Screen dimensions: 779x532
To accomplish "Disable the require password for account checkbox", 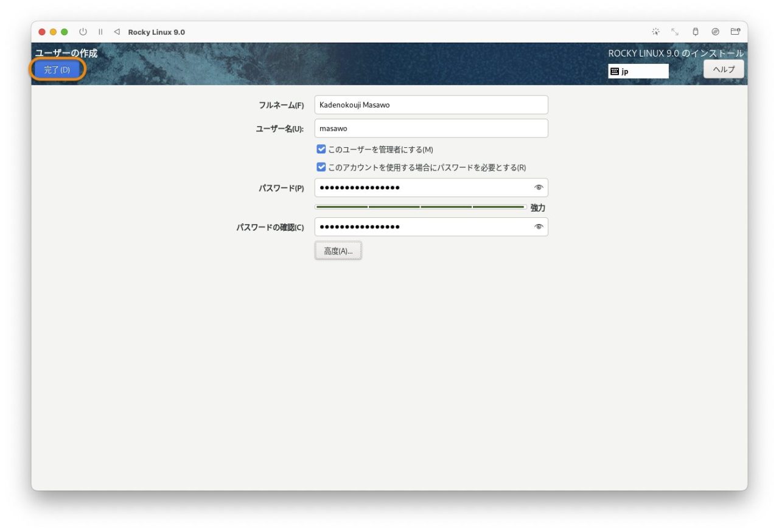I will coord(321,166).
